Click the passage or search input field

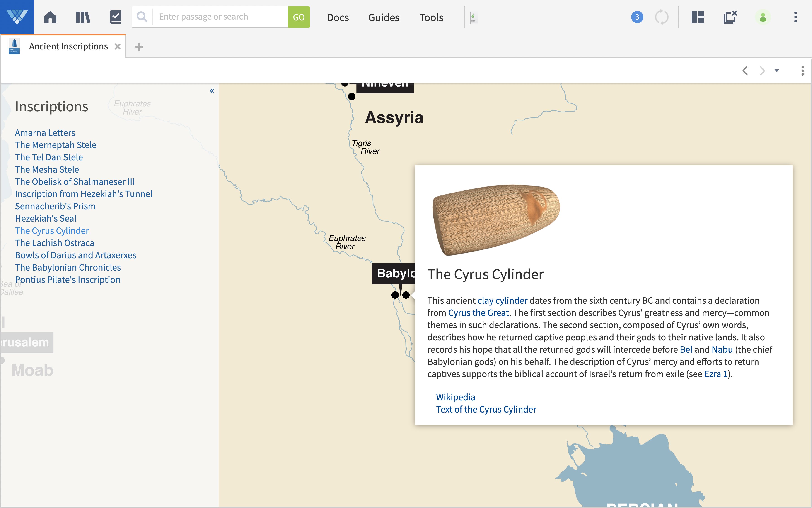[220, 17]
